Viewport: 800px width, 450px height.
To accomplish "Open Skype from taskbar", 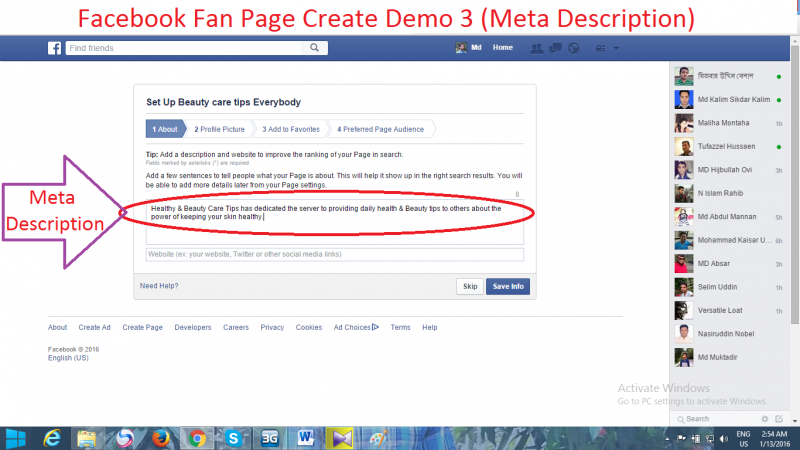I will pyautogui.click(x=233, y=438).
